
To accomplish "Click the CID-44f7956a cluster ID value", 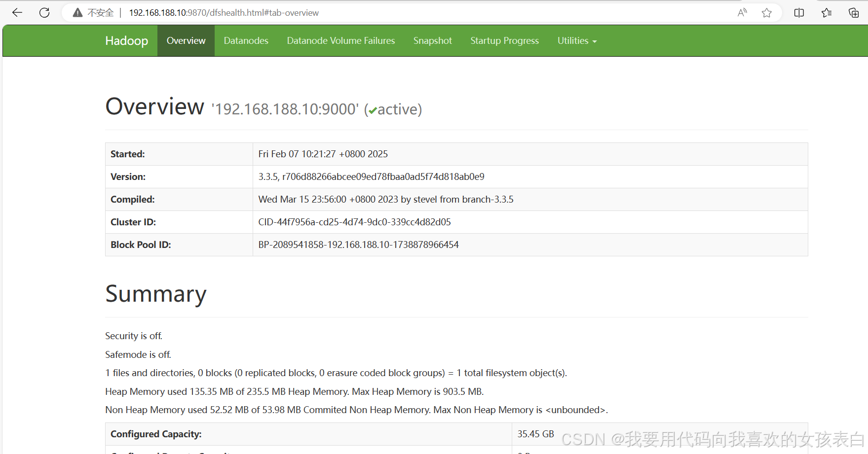I will click(355, 222).
